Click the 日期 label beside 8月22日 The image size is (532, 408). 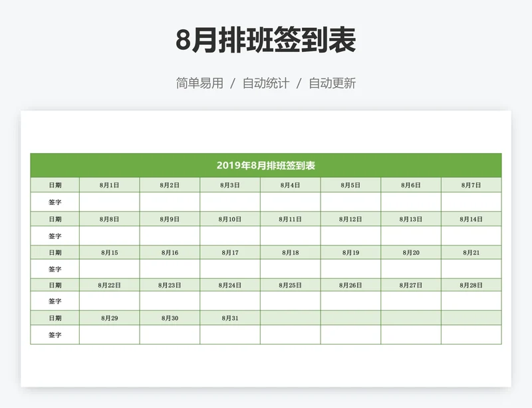click(x=55, y=285)
